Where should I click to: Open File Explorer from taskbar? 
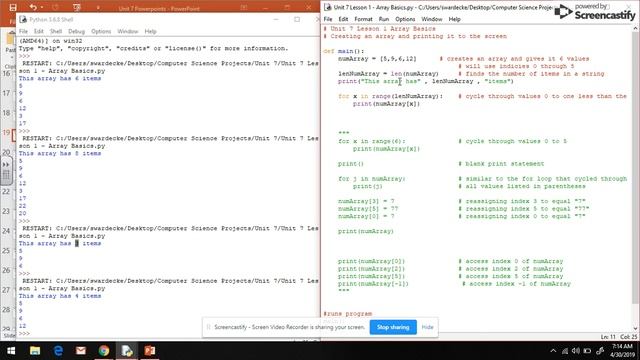coord(35,351)
